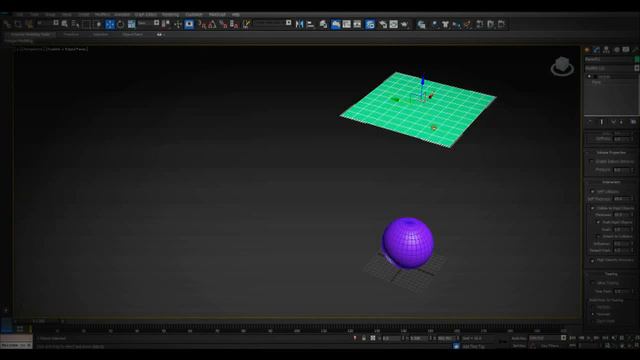Click the Align tool icon
Image resolution: width=640 pixels, height=360 pixels.
coord(310,24)
